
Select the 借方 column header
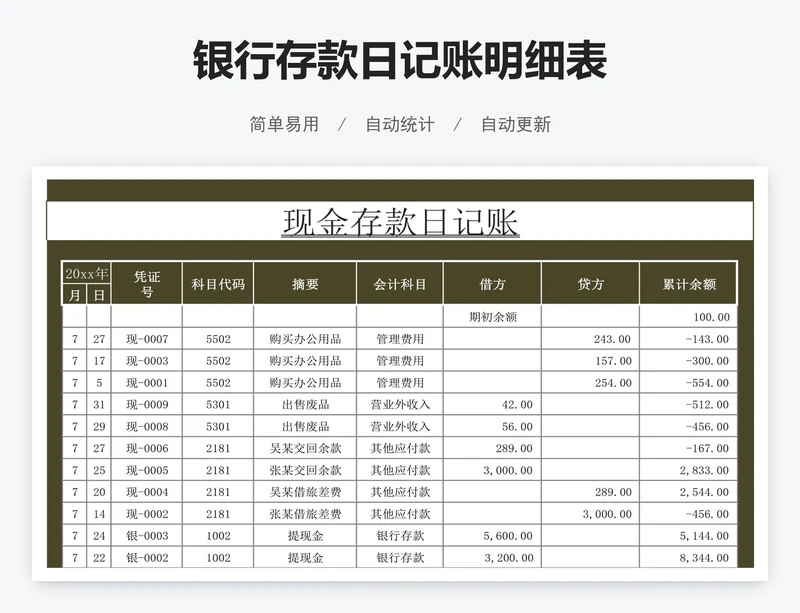[492, 284]
